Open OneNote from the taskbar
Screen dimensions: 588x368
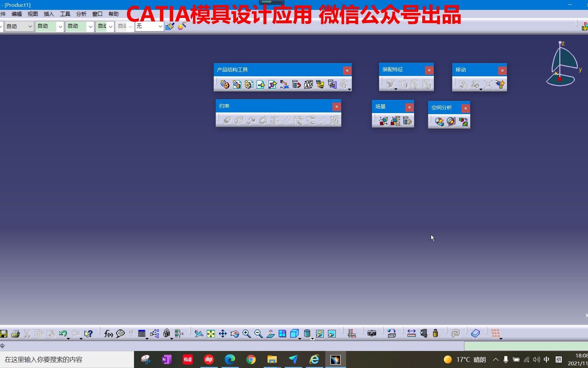166,359
